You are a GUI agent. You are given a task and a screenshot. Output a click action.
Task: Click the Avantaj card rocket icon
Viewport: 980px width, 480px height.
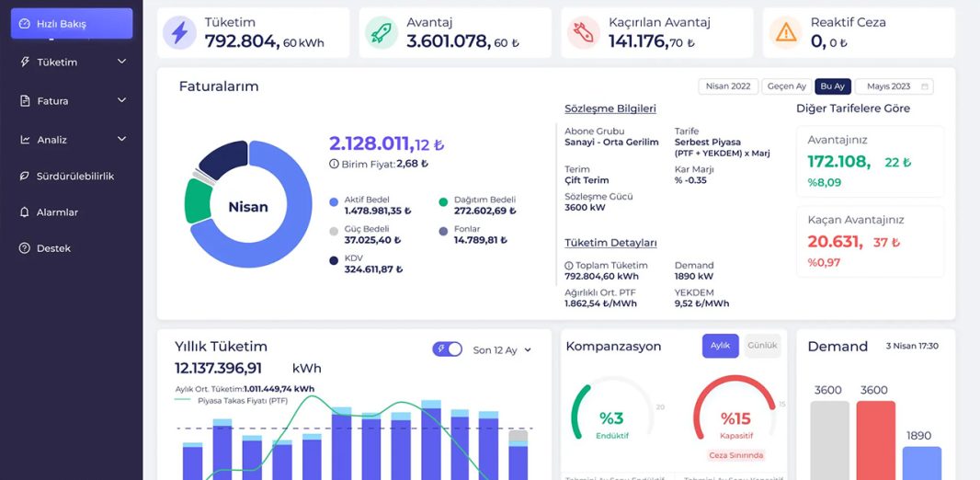pyautogui.click(x=382, y=32)
